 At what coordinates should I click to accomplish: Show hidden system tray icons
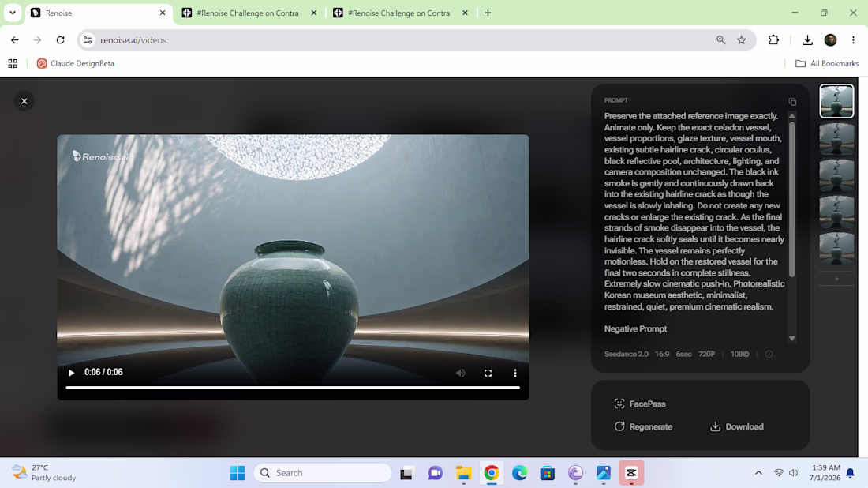tap(758, 472)
